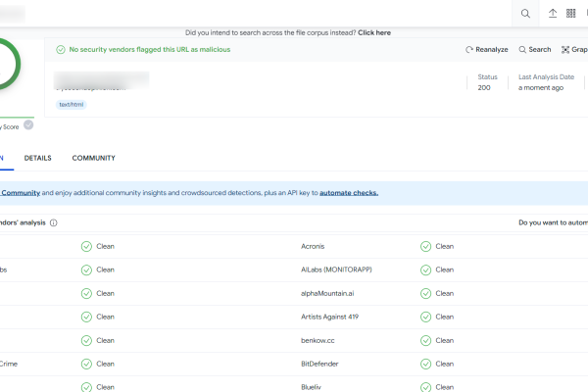588x392 pixels.
Task: Click the Search action beside Reanalyze
Action: 535,50
